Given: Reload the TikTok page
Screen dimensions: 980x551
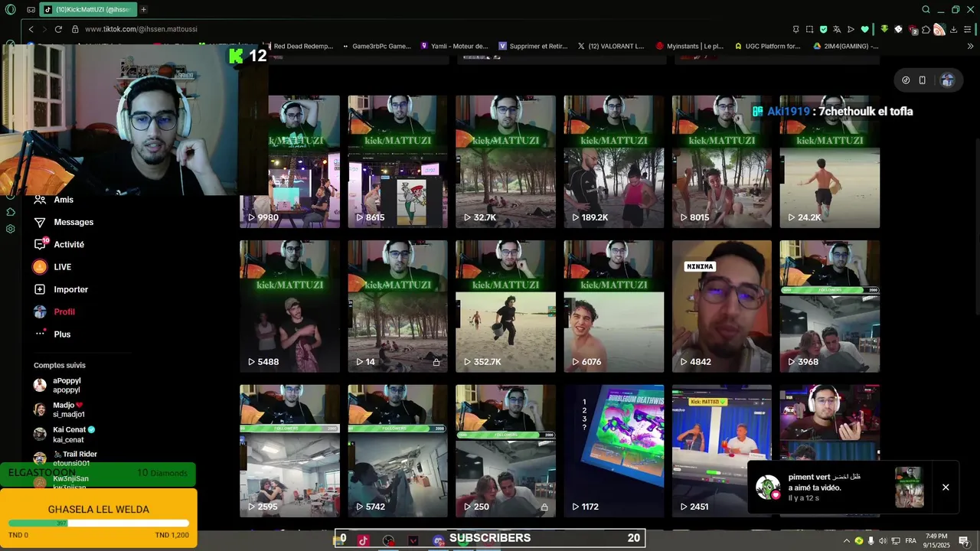Looking at the screenshot, I should click(58, 29).
